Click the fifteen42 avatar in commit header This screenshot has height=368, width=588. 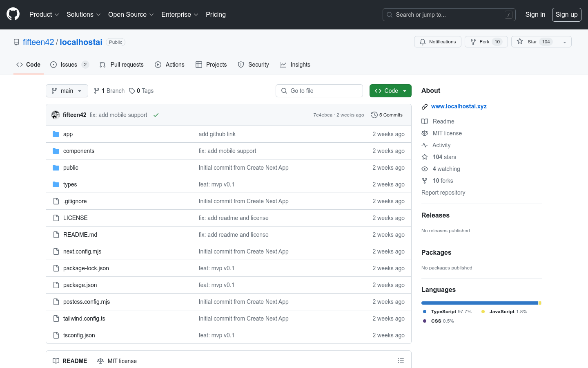(x=56, y=115)
